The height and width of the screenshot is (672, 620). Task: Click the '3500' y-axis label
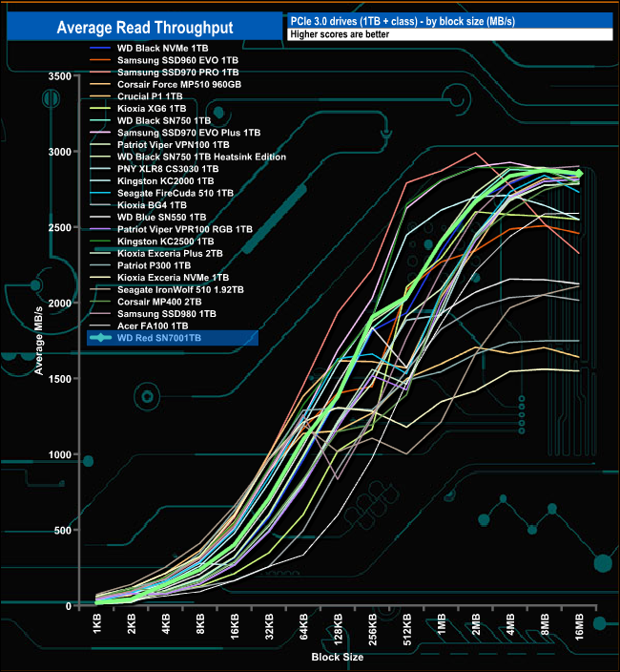tap(59, 76)
